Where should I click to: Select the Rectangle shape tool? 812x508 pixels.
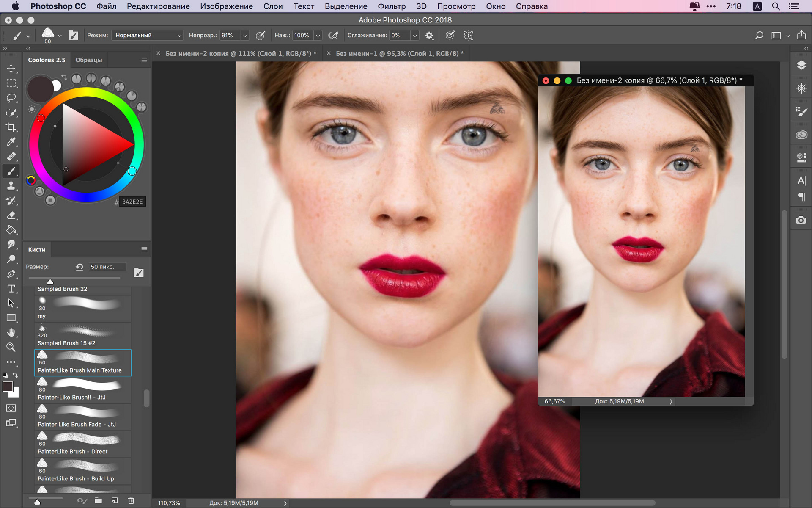coord(11,318)
